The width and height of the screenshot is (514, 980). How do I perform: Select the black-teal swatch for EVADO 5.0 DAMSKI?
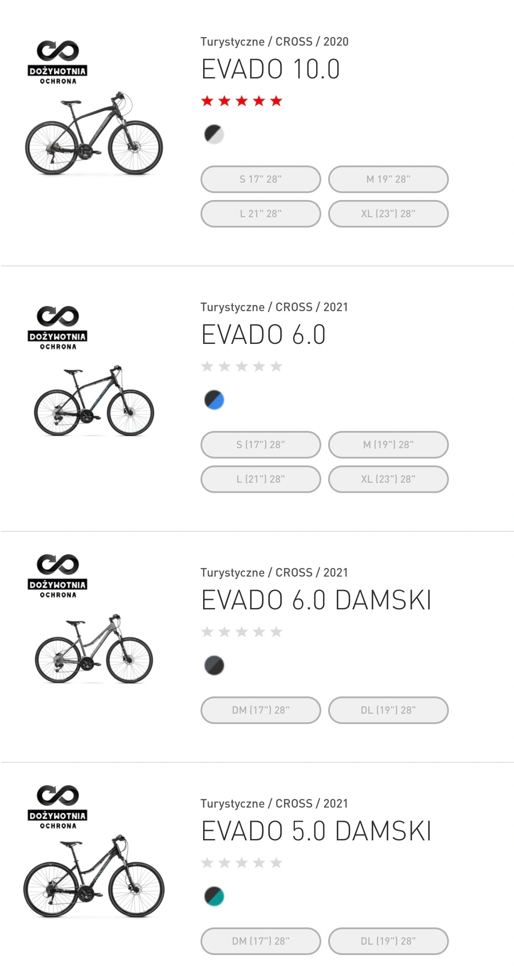214,896
